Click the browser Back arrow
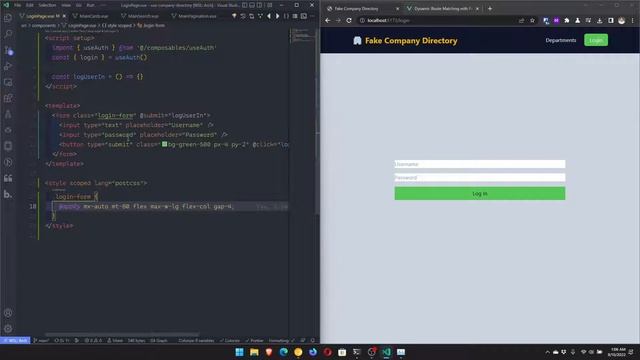The image size is (640, 360). pos(328,20)
